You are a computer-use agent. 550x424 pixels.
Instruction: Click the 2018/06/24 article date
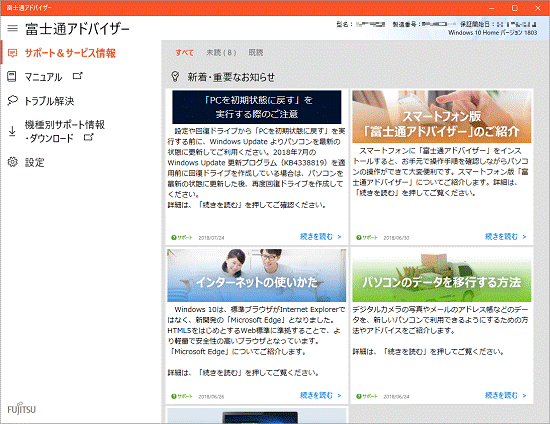[x=396, y=397]
